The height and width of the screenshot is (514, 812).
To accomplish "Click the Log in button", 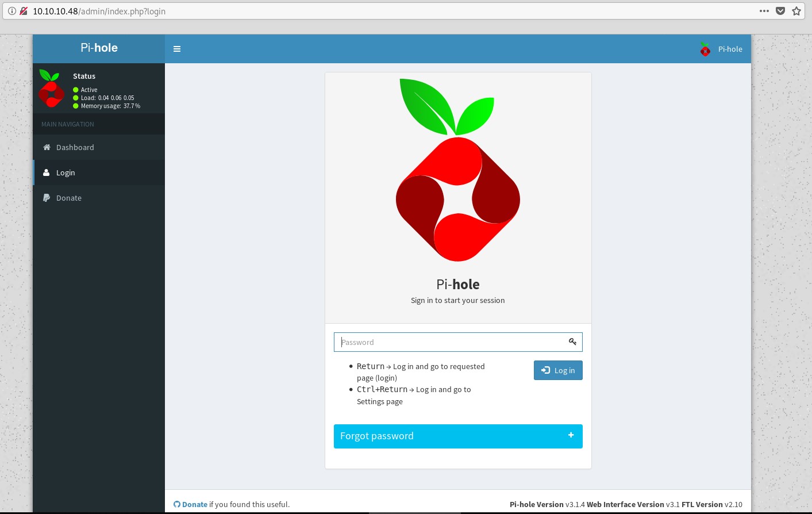I will (x=558, y=370).
